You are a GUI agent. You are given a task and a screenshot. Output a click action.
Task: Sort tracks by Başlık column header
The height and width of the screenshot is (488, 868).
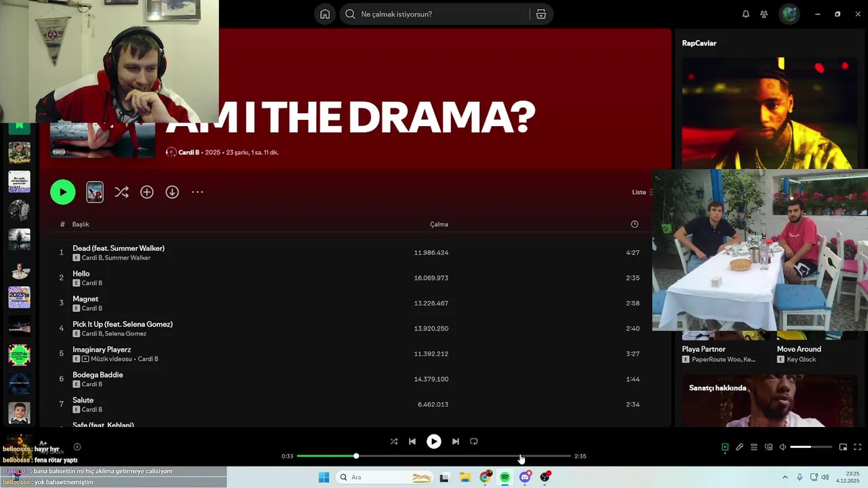[81, 224]
